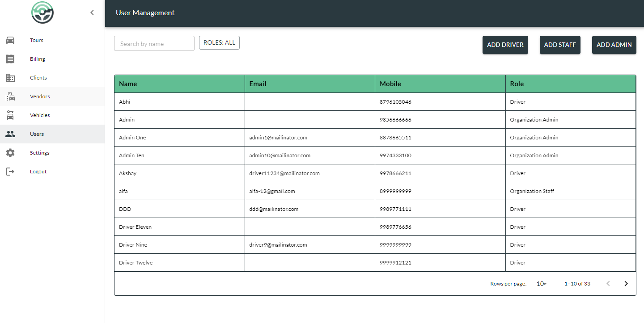
Task: Click the User Management page title
Action: coord(145,13)
